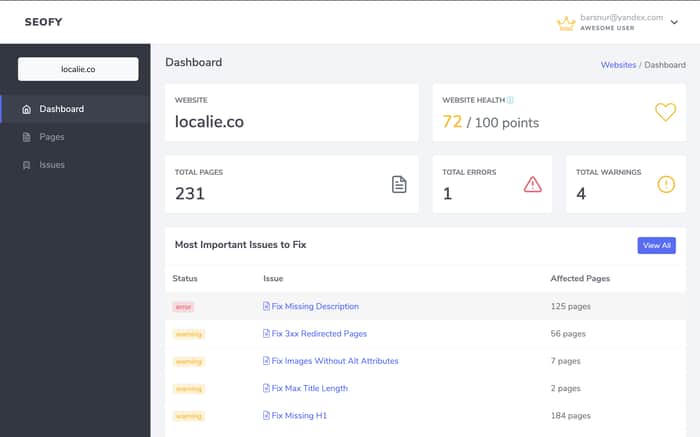Click the View All button
Viewport: 700px width, 437px height.
(656, 246)
